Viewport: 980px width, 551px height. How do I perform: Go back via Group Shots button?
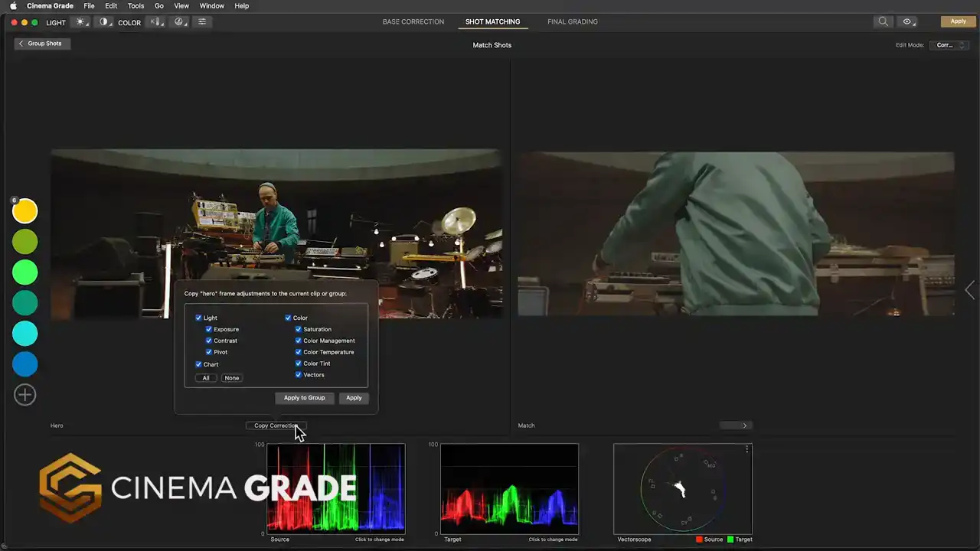(x=42, y=44)
